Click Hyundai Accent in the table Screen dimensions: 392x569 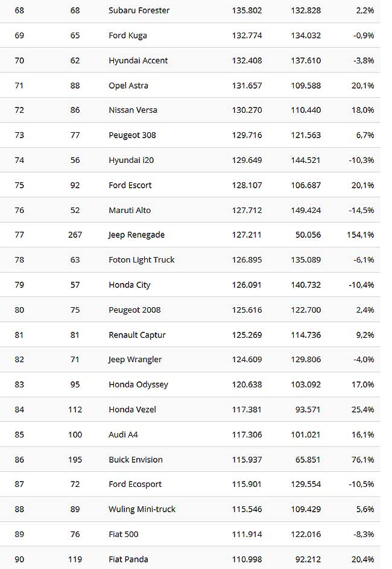tap(138, 60)
